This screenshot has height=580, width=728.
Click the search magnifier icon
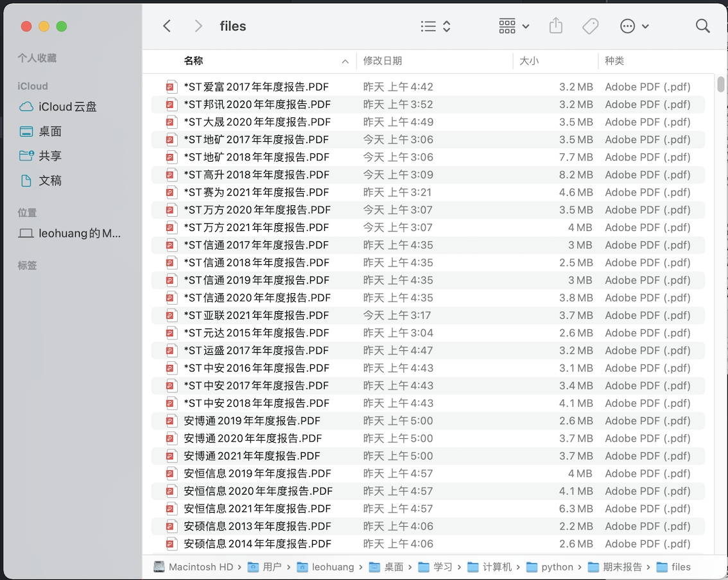(702, 26)
